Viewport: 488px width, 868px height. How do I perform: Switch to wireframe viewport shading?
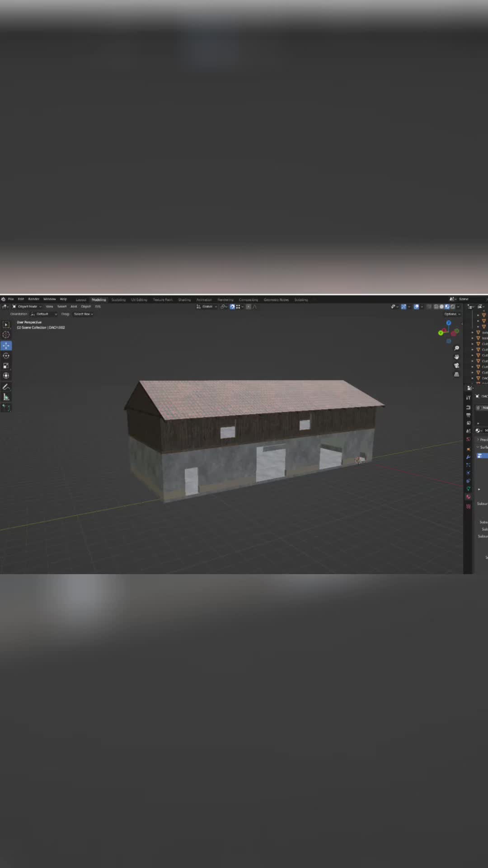(436, 307)
